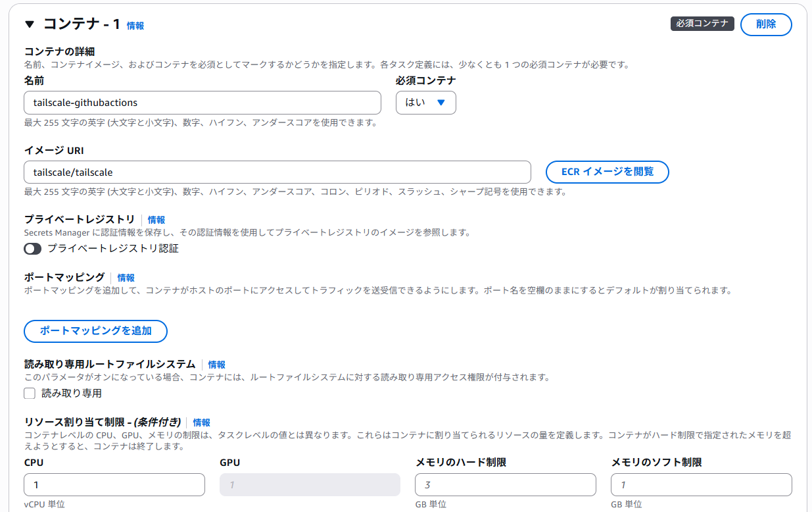Screen dimensions: 812x512
Task: Click ポートマッピングを追加 button
Action: click(95, 331)
